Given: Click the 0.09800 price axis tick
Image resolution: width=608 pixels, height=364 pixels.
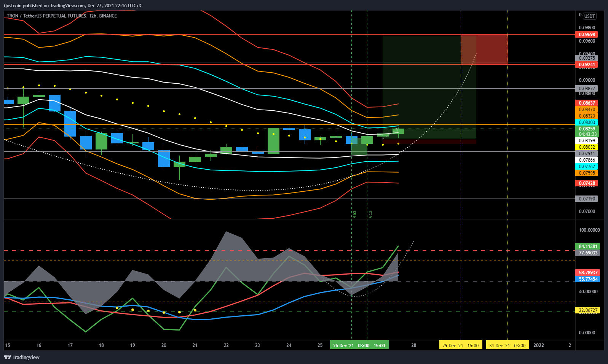Looking at the screenshot, I should [587, 28].
